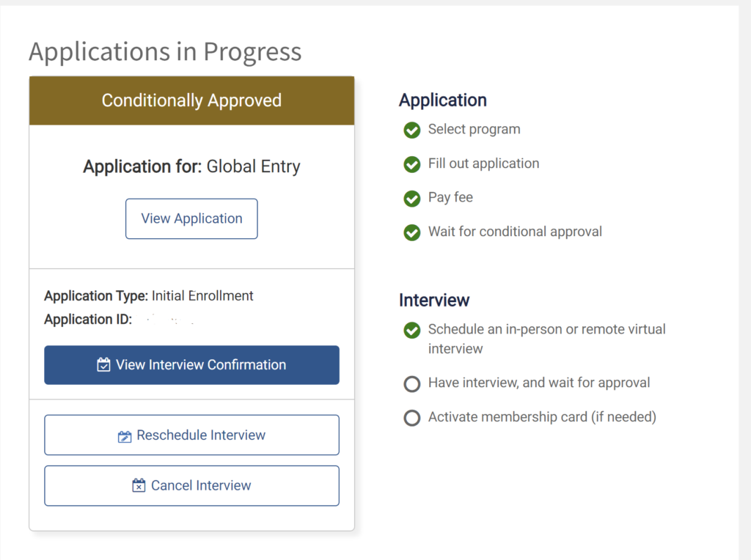Viewport: 751px width, 560px height.
Task: Click the Application ID label
Action: (88, 320)
